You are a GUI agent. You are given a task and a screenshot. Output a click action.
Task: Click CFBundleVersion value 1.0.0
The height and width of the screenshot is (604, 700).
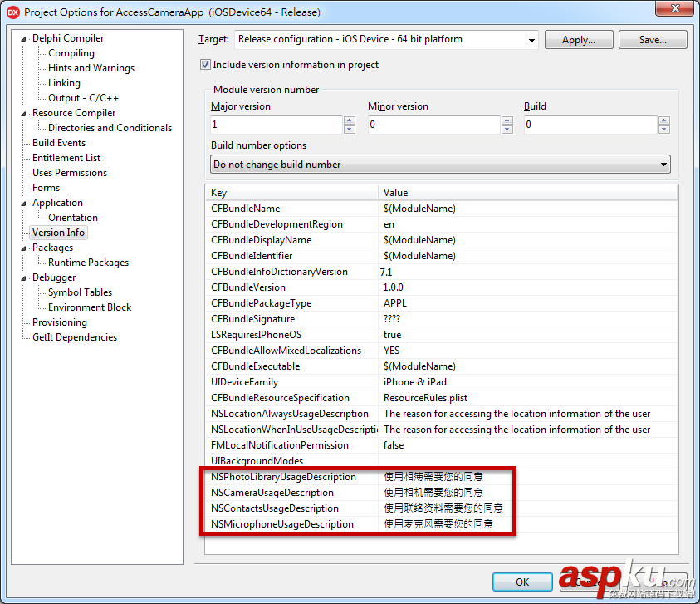pos(393,287)
